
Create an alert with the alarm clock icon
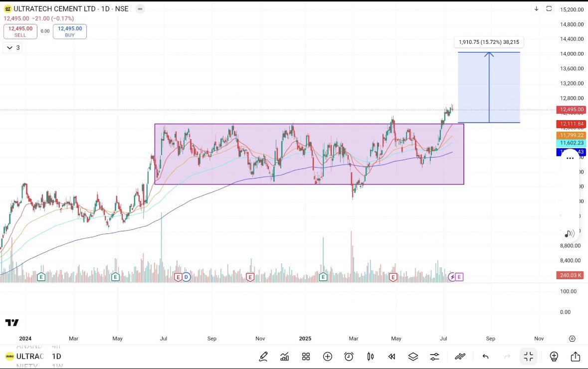tap(349, 356)
